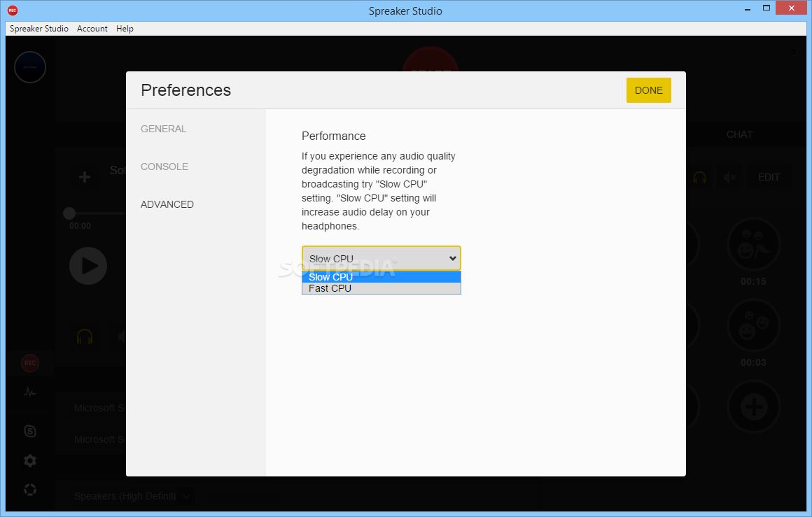Click the lifebuoy support sidebar icon
Image resolution: width=812 pixels, height=517 pixels.
click(30, 490)
